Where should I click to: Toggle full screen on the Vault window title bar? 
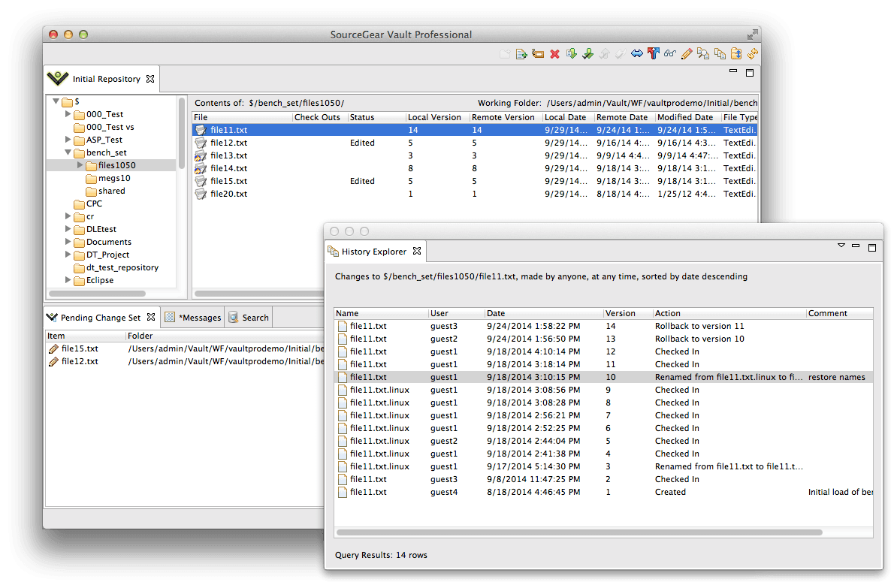[x=753, y=35]
